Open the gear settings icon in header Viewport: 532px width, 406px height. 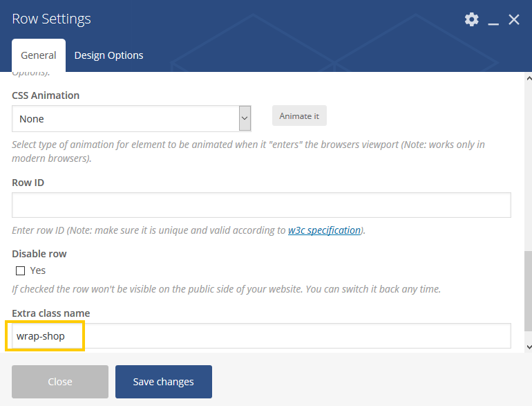[x=472, y=19]
